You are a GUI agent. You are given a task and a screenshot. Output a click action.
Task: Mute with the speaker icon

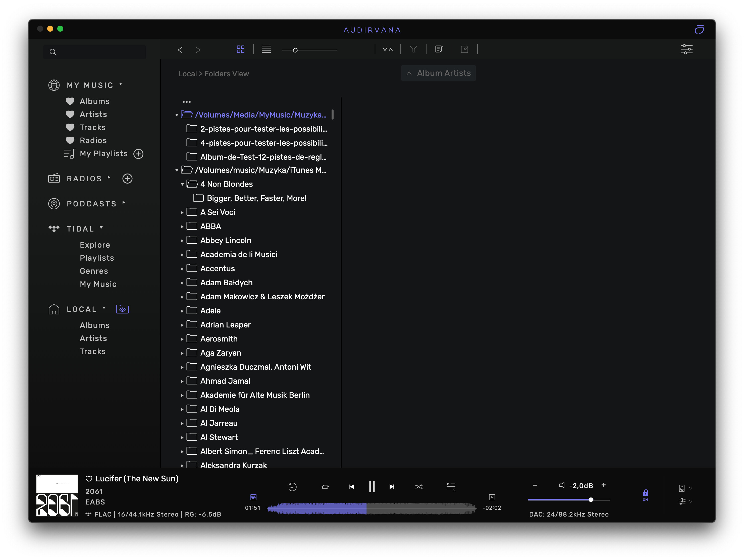[562, 485]
